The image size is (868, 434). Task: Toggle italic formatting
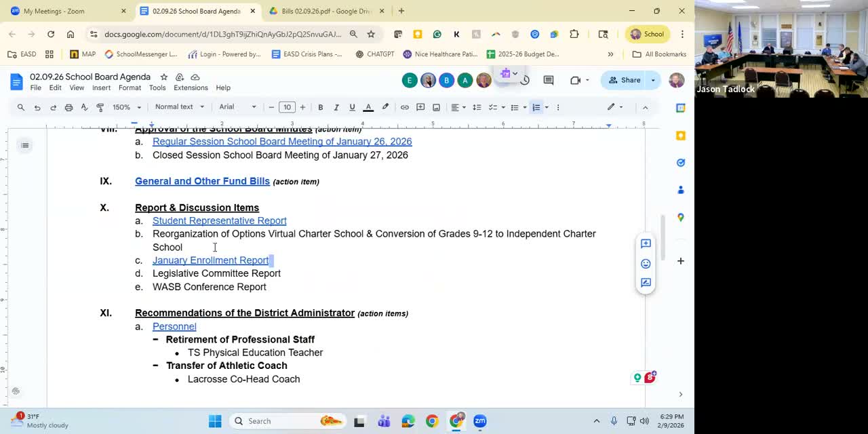[336, 107]
